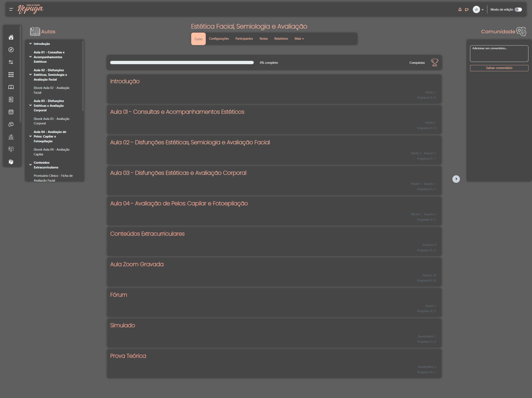This screenshot has width=532, height=398.
Task: Switch to the Configurações tab
Action: coord(219,39)
